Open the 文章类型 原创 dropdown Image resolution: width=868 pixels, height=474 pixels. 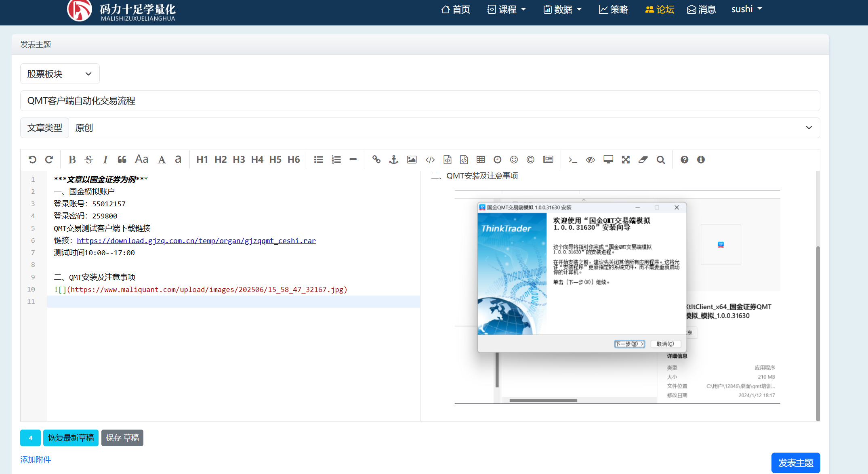[444, 128]
